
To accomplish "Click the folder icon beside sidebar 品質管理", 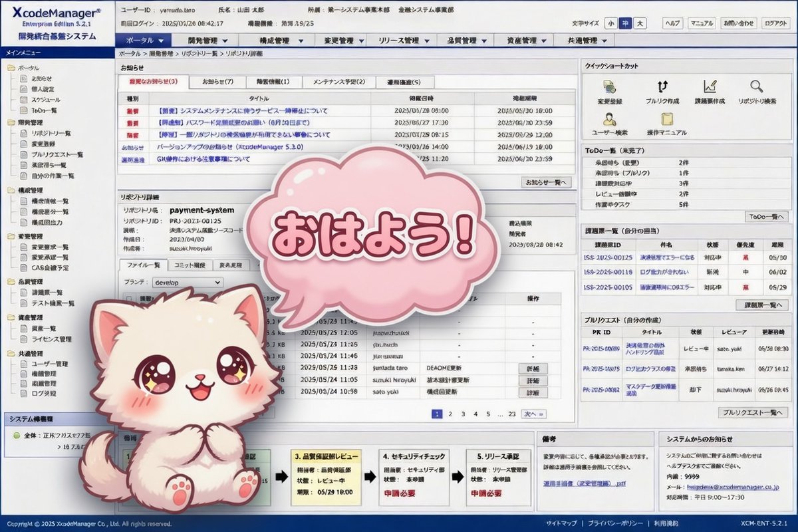I will coord(11,281).
